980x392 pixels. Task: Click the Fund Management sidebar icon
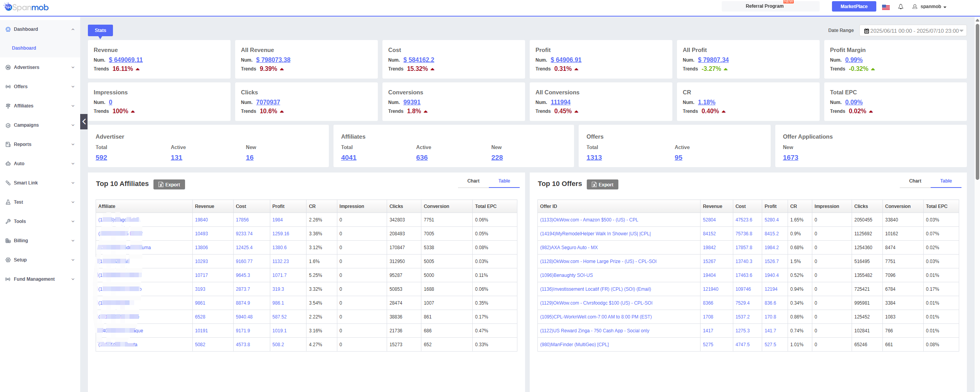[8, 279]
